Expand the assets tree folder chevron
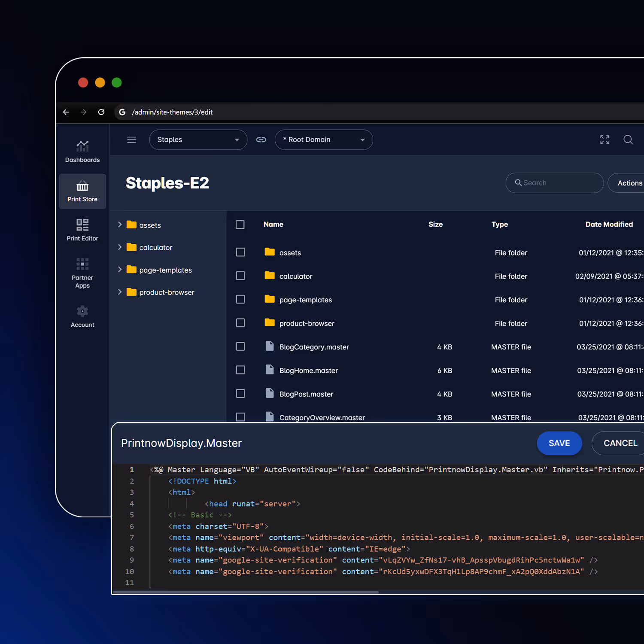 [x=120, y=225]
